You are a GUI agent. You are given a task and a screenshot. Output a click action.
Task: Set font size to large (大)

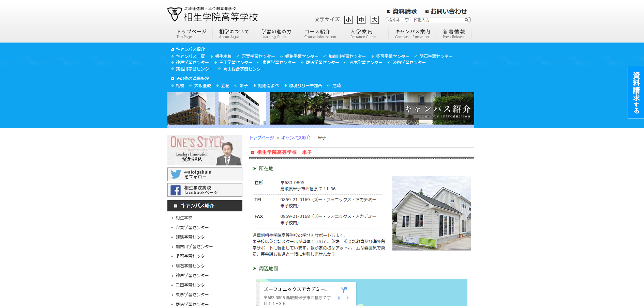click(374, 20)
